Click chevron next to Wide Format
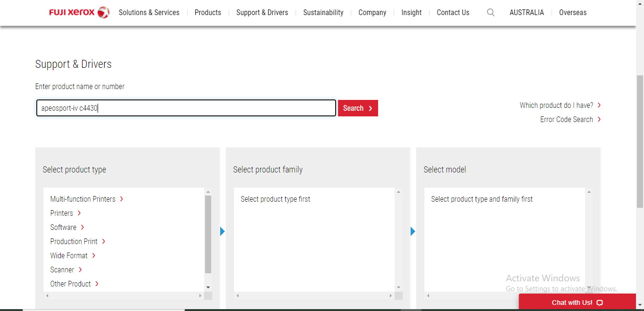 tap(94, 256)
